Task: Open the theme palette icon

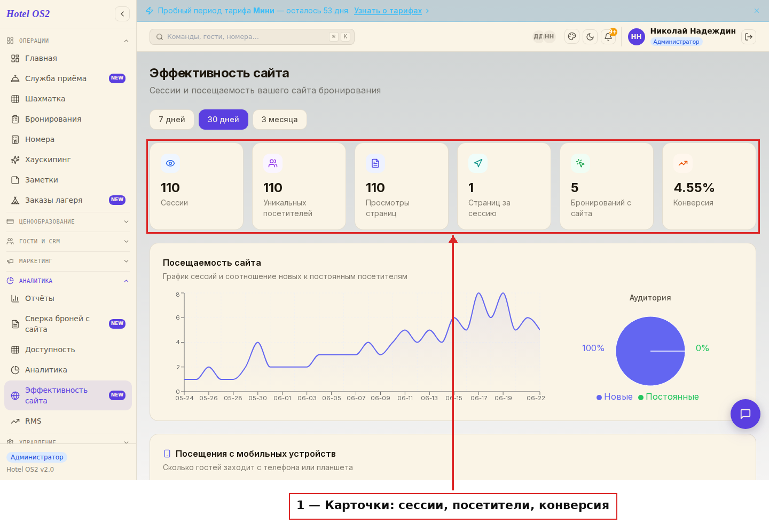Action: [572, 37]
